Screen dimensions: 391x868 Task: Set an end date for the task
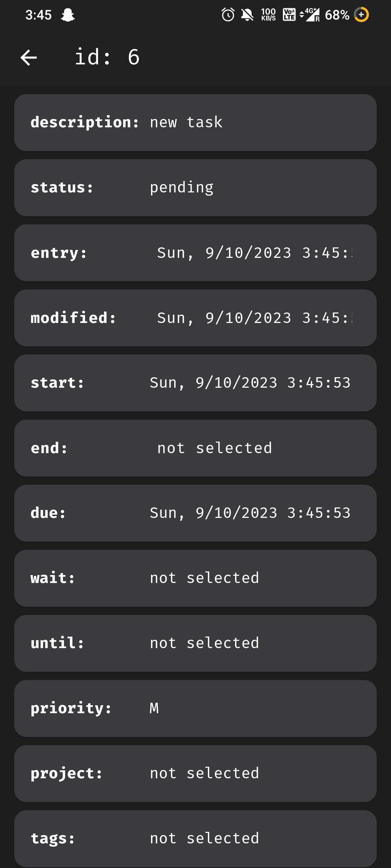(195, 447)
